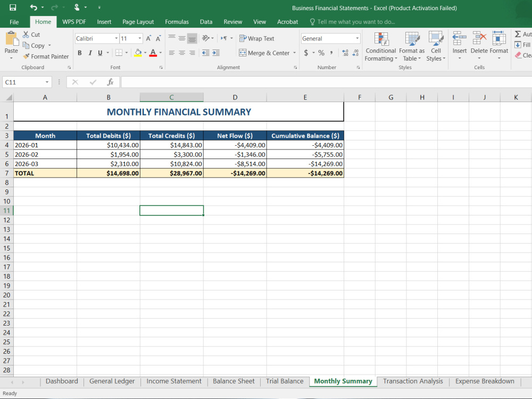Image resolution: width=532 pixels, height=399 pixels.
Task: Click Insert cells icon
Action: (x=460, y=38)
